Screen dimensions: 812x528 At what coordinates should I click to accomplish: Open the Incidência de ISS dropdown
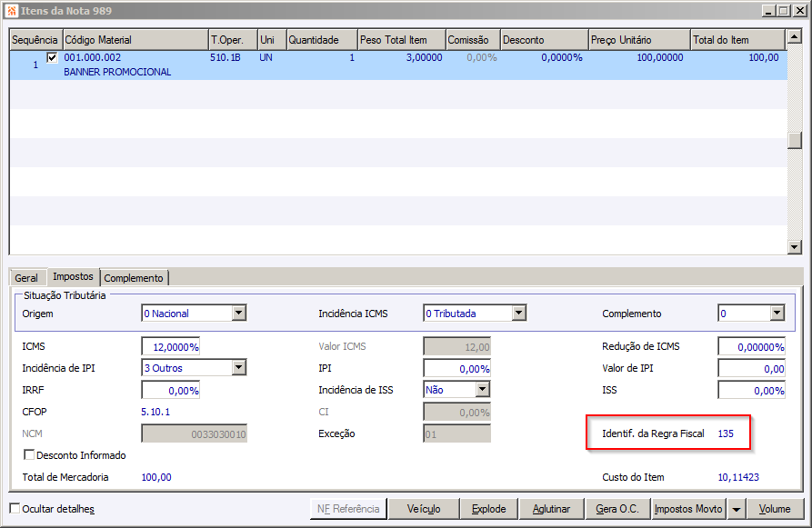pos(483,390)
